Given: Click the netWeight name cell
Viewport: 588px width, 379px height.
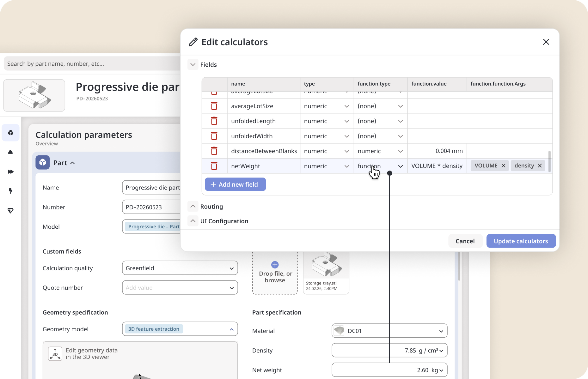Looking at the screenshot, I should pyautogui.click(x=264, y=166).
